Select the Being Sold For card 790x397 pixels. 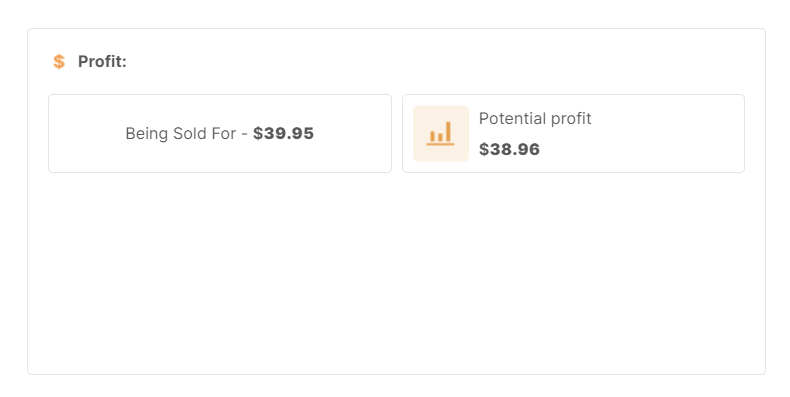220,134
